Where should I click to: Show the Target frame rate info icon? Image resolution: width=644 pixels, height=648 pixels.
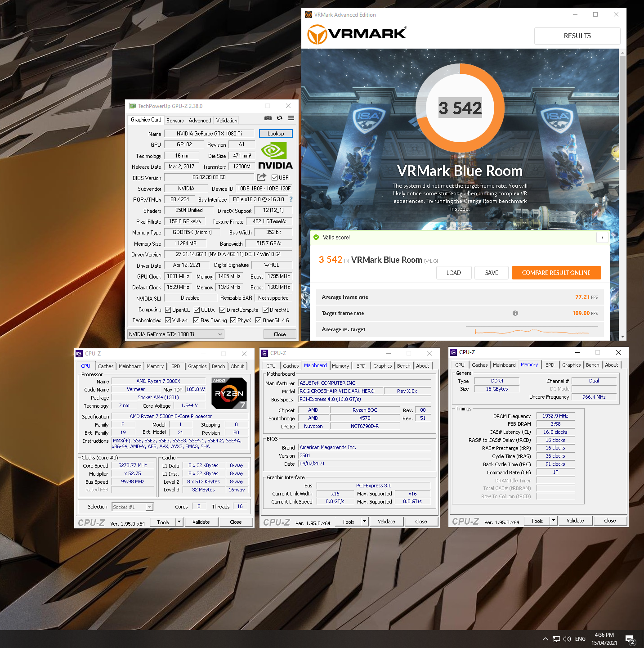[515, 313]
